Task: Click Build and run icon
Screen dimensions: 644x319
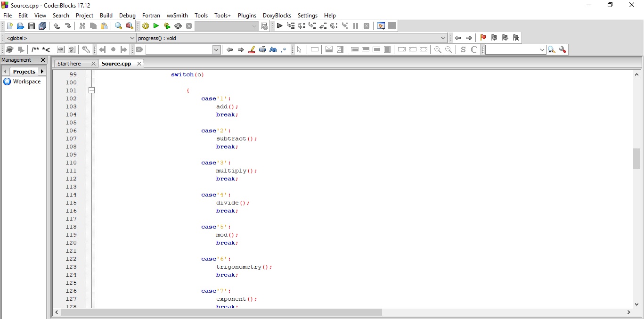Action: tap(167, 26)
